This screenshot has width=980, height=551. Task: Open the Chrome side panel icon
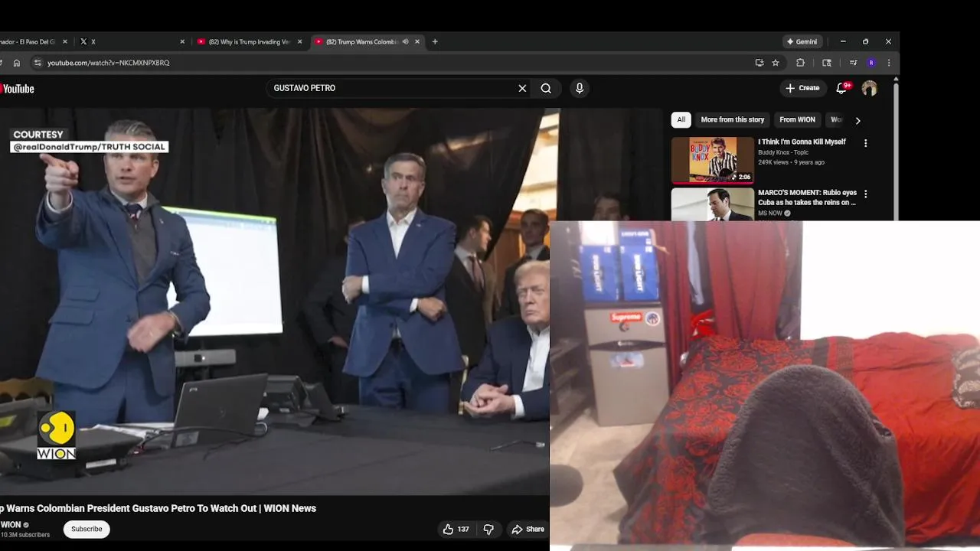(827, 63)
